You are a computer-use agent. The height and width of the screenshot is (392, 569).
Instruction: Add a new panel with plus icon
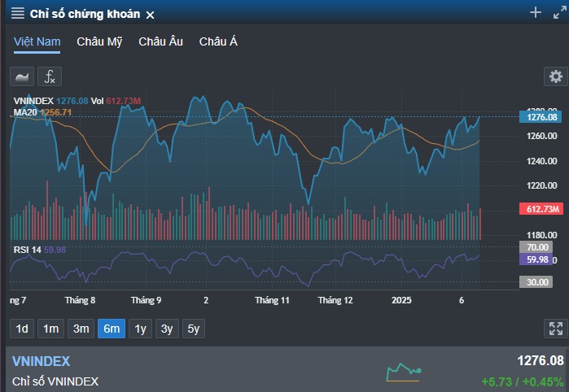point(536,13)
